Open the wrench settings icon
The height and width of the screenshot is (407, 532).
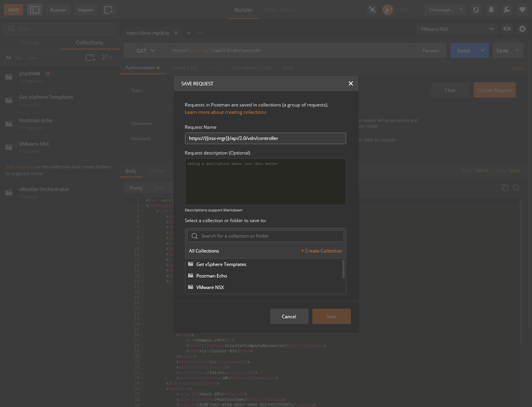pyautogui.click(x=507, y=10)
